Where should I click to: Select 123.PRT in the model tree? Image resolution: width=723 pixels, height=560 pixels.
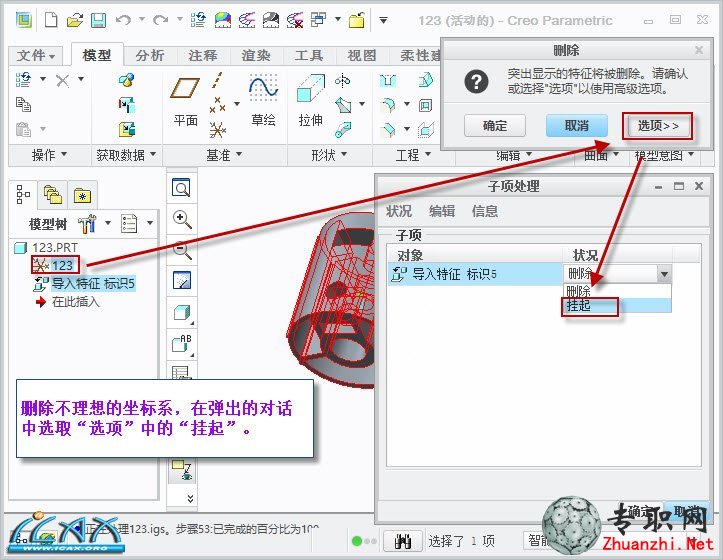[47, 247]
